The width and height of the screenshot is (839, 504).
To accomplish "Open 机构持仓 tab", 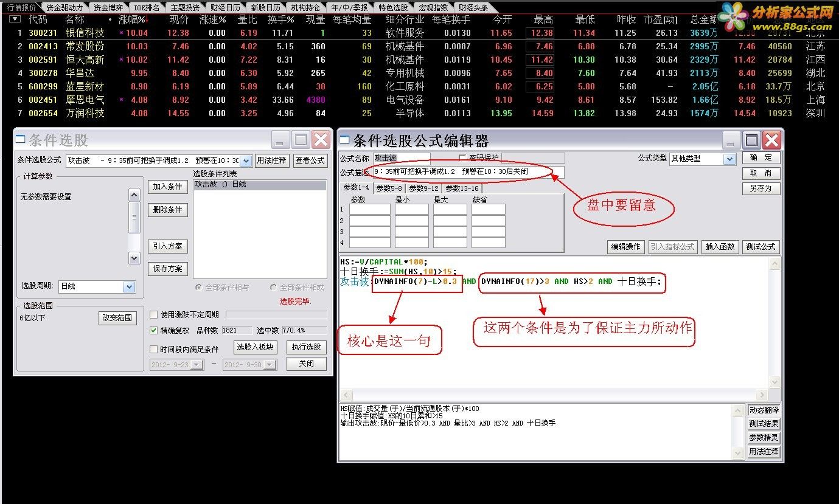I will [x=305, y=7].
